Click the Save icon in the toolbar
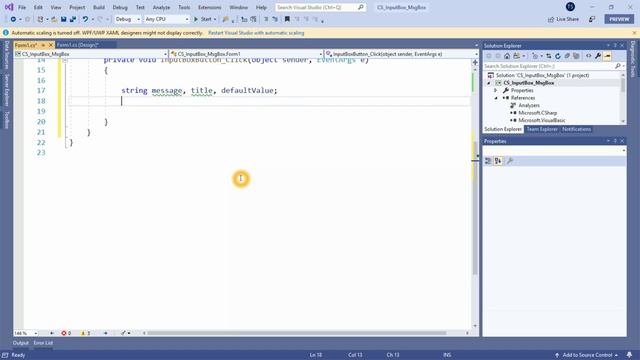The image size is (640, 360). click(63, 19)
